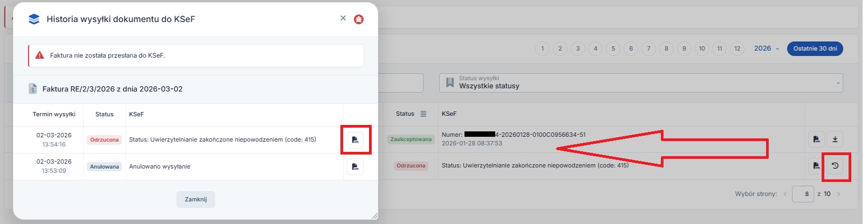Expand the 2026 year dropdown
This screenshot has width=868, height=224.
766,48
